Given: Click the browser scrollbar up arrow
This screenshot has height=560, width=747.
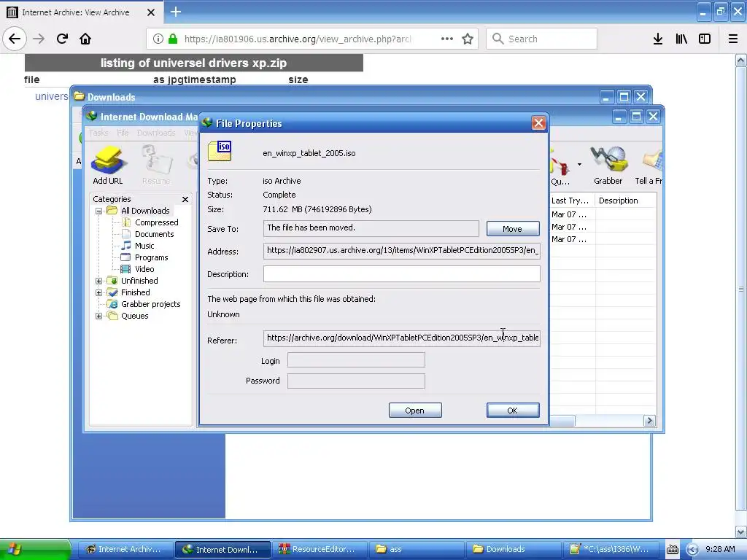Looking at the screenshot, I should click(x=741, y=61).
